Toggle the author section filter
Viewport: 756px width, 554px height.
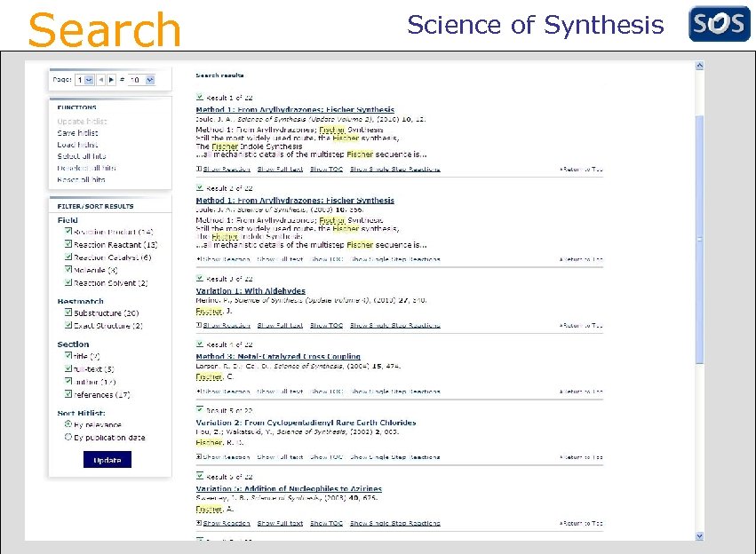coord(68,381)
